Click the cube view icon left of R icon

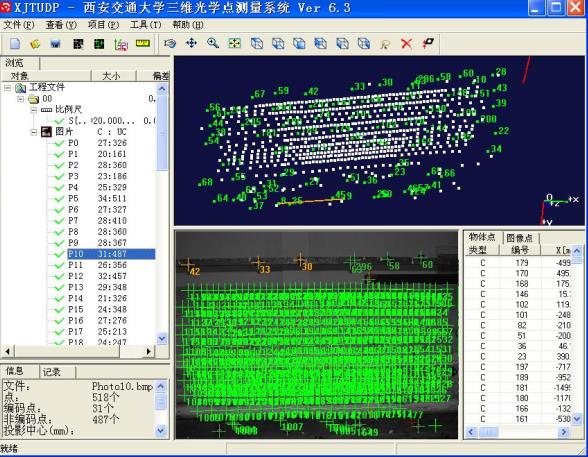(363, 43)
